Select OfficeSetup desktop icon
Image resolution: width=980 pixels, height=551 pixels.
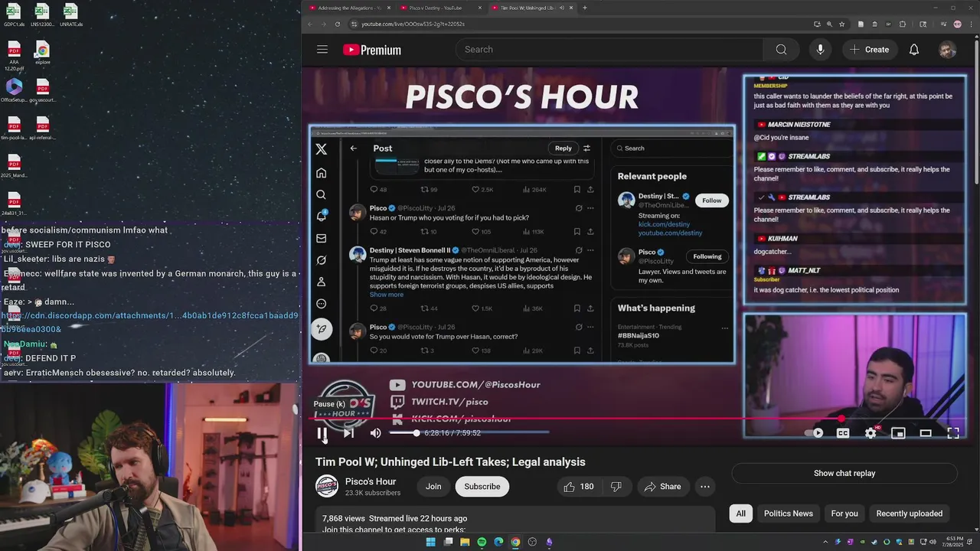pyautogui.click(x=14, y=90)
